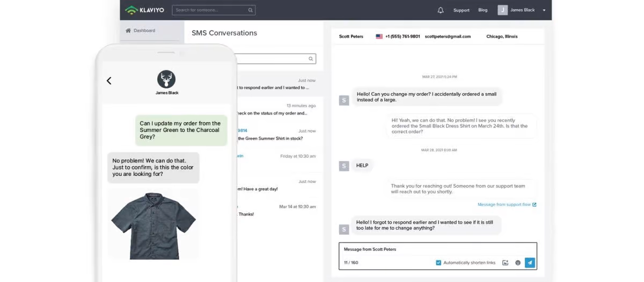Go to the Blog link

(x=483, y=10)
